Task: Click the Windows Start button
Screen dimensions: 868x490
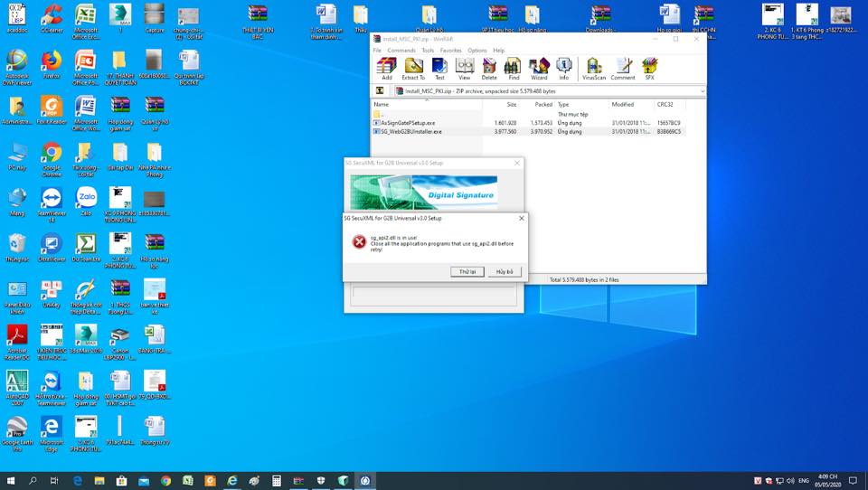Action: coord(12,481)
